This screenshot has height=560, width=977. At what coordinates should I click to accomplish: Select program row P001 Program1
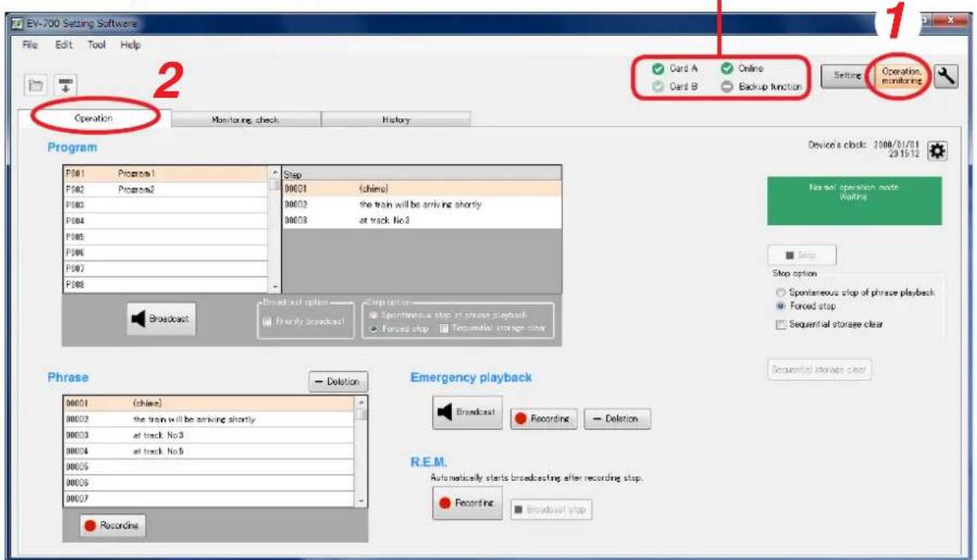tap(166, 173)
